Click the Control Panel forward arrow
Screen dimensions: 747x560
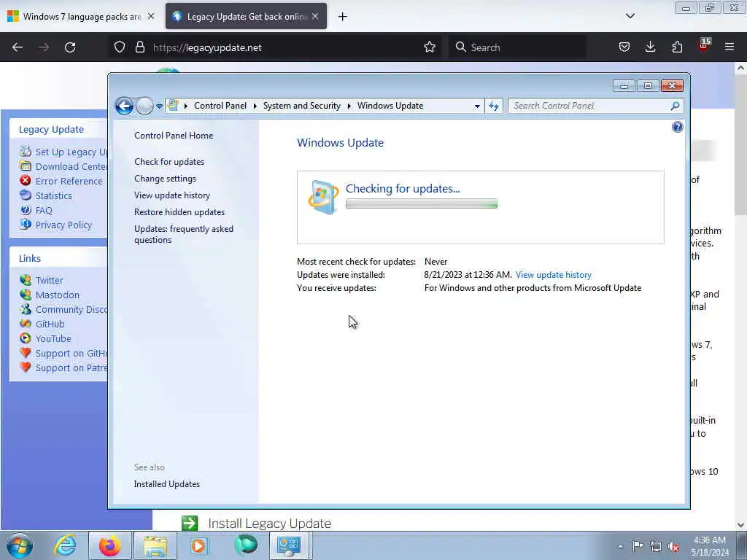[144, 106]
